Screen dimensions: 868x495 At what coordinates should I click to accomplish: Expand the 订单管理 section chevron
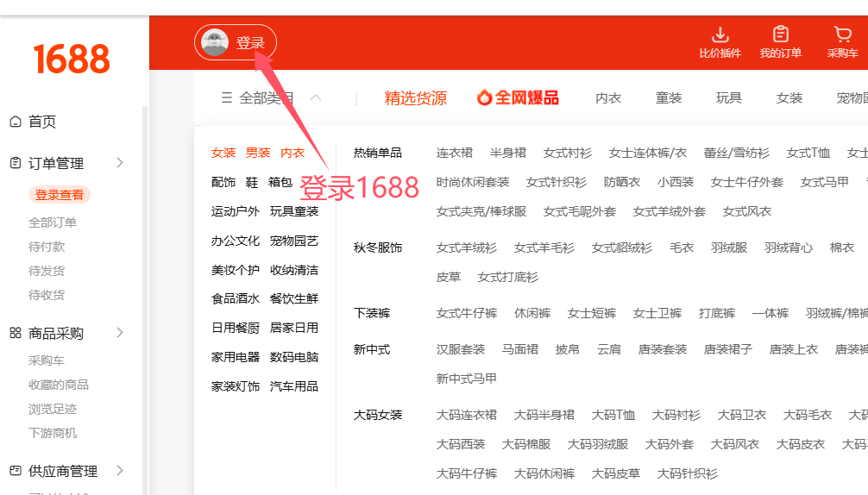point(120,163)
